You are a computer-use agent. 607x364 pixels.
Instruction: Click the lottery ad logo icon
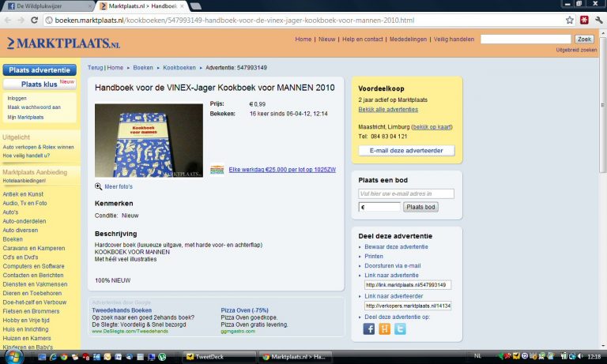(217, 170)
